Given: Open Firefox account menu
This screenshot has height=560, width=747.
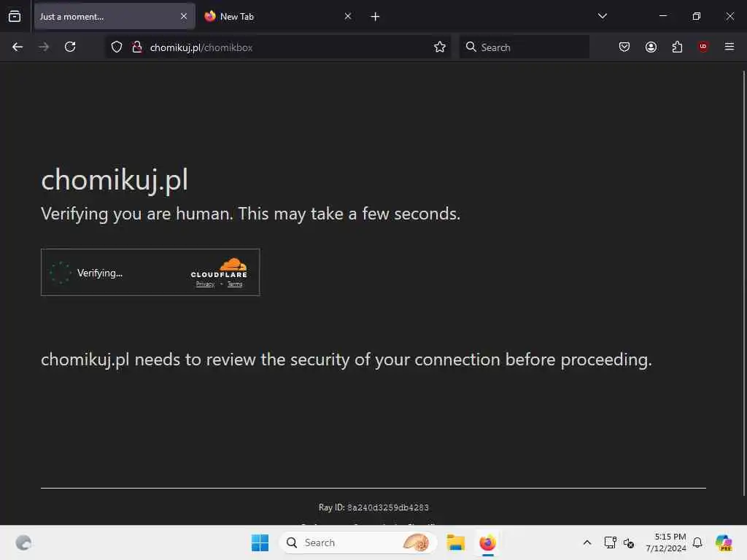Looking at the screenshot, I should (651, 47).
